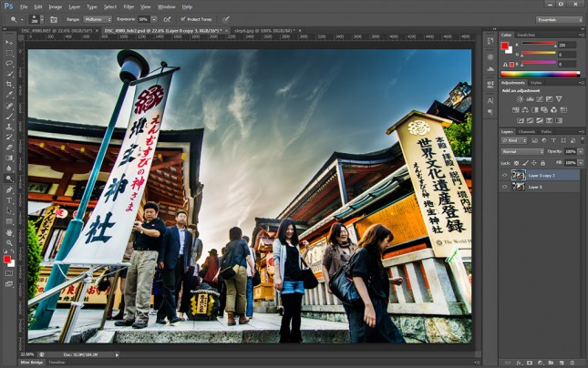This screenshot has width=588, height=368.
Task: Select the Rectangle shape tool
Action: pyautogui.click(x=9, y=221)
